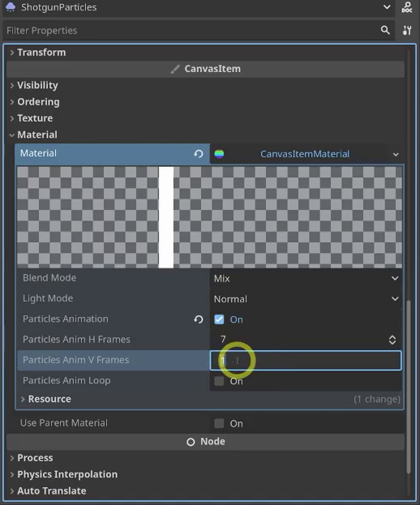Toggle the Particles Animation checkbox
This screenshot has height=505, width=420.
click(x=219, y=319)
